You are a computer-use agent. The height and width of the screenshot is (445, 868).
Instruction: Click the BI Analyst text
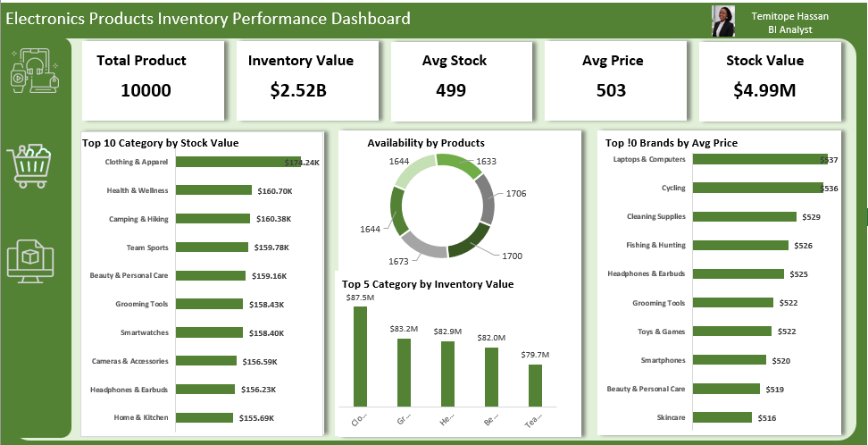tap(790, 29)
